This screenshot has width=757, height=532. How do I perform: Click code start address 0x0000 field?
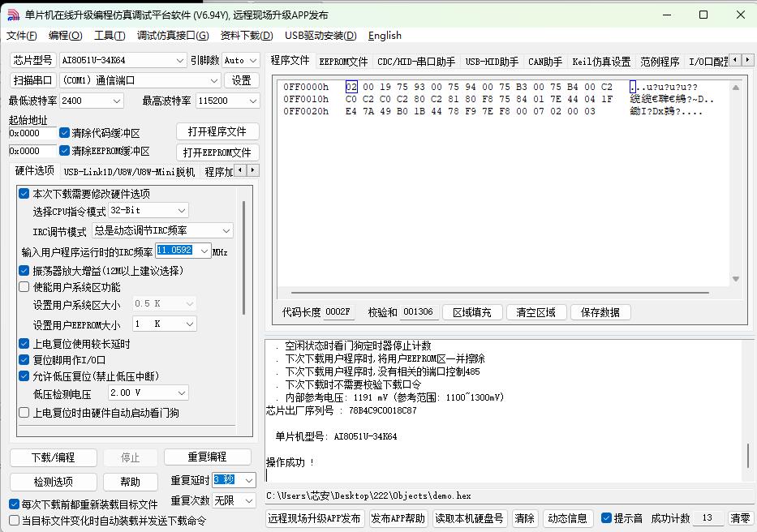32,133
